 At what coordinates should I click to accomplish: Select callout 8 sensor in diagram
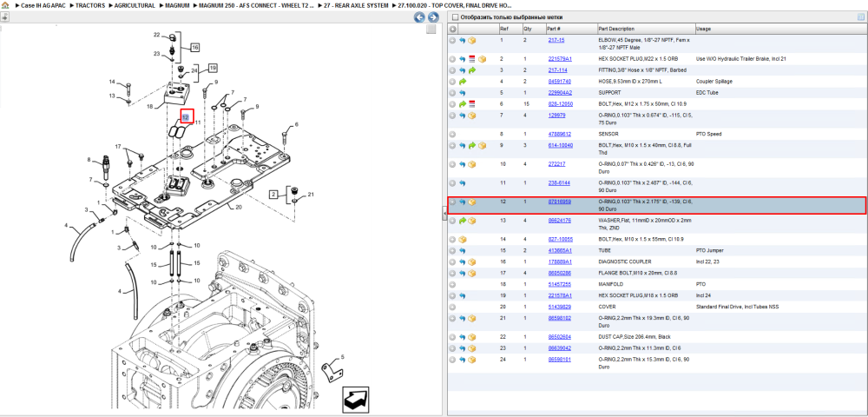88,160
